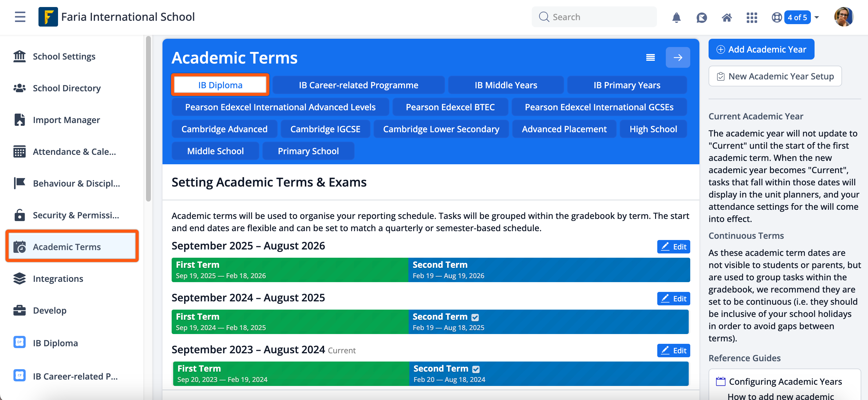Focus the Search field
The height and width of the screenshot is (400, 868).
tap(594, 17)
